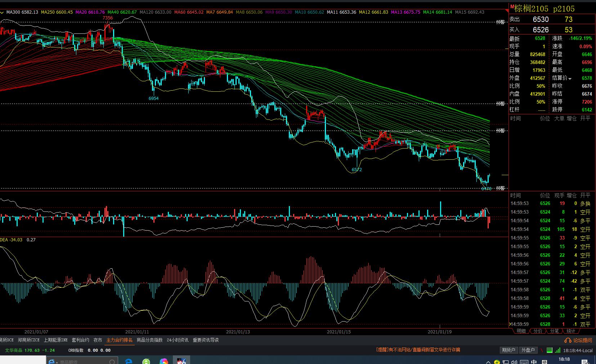Open the fraud warning reminder notice

click(x=418, y=350)
